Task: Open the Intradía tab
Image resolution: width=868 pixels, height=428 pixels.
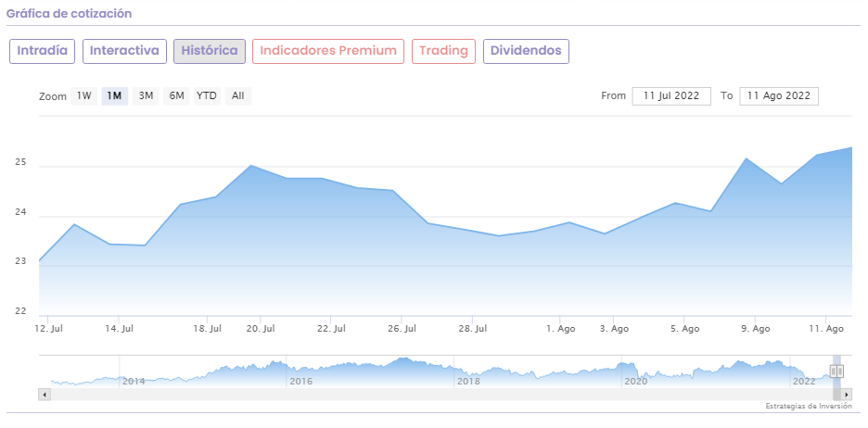Action: click(x=43, y=51)
